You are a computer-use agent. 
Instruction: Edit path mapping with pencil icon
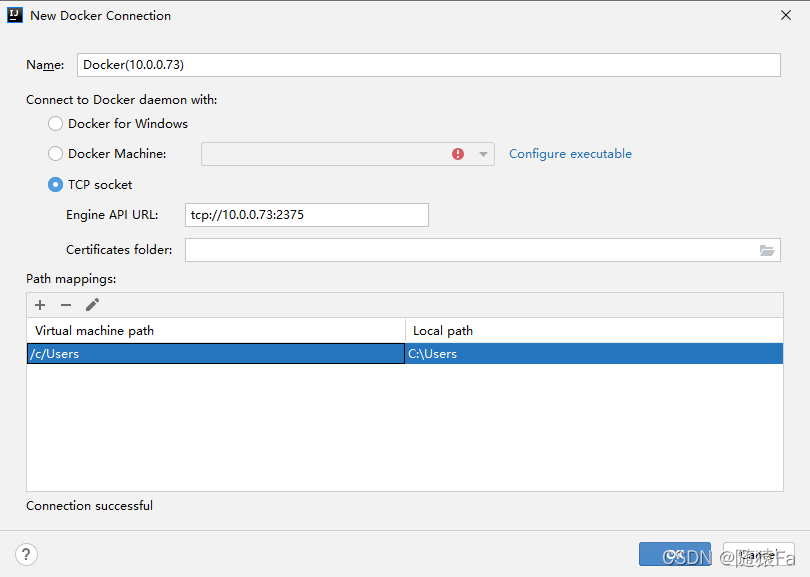pos(92,305)
